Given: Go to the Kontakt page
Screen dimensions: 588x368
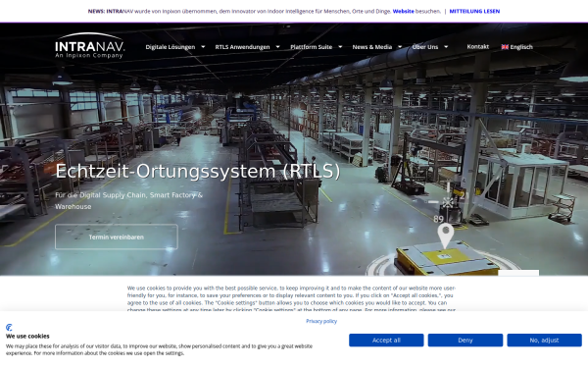Looking at the screenshot, I should point(478,46).
